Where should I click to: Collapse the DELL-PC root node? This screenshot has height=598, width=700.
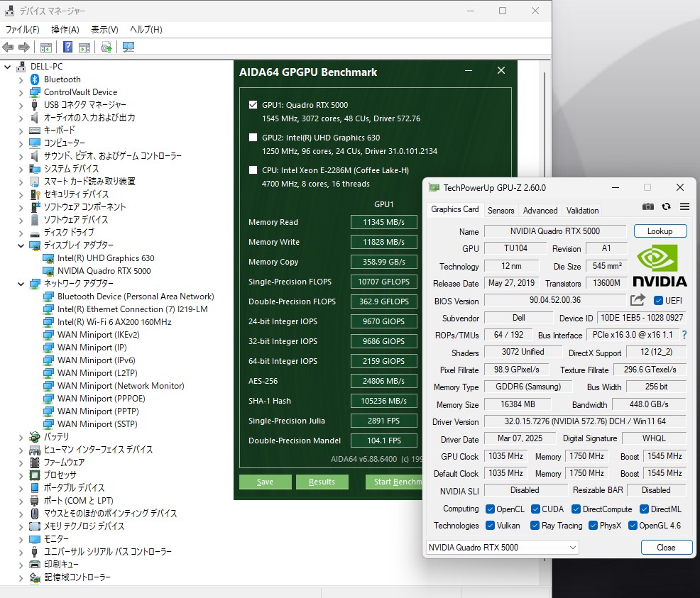coord(7,67)
